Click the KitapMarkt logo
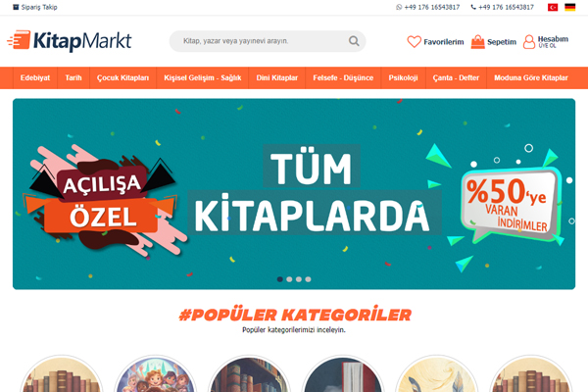This screenshot has height=392, width=588. point(70,40)
